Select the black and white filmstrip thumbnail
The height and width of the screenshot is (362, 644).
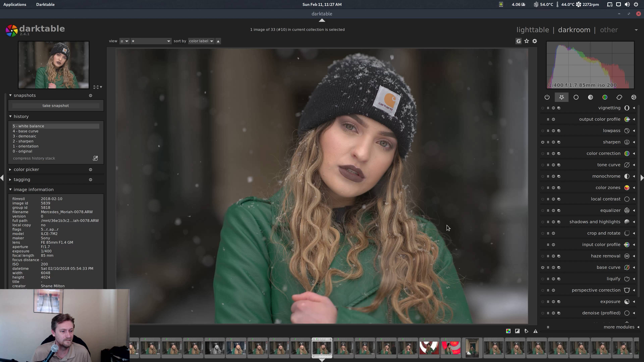click(214, 348)
